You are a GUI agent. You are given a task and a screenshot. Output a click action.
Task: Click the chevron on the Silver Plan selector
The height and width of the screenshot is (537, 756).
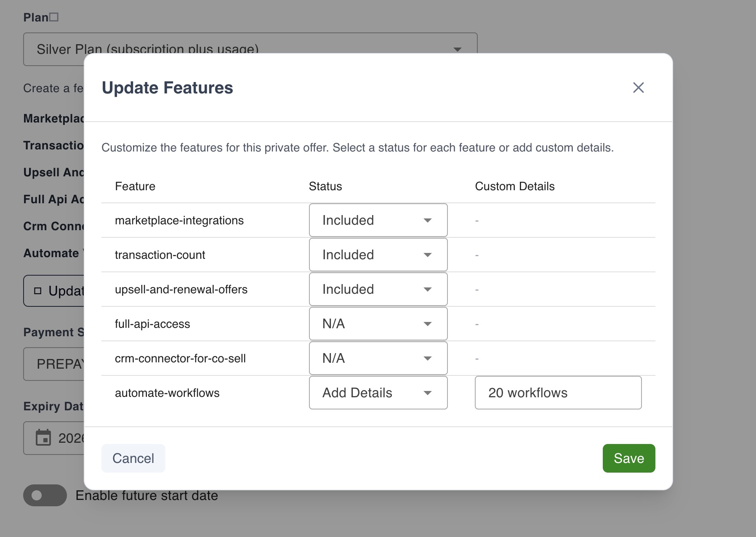tap(458, 49)
